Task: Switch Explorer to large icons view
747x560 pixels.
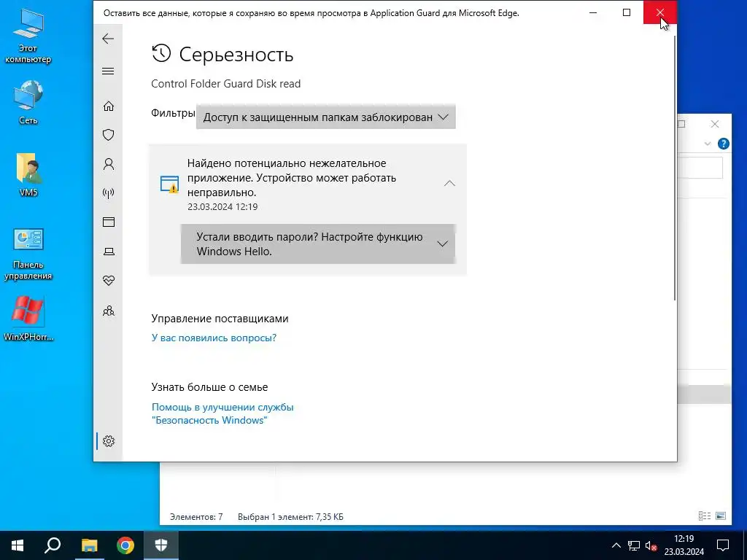Action: click(721, 516)
